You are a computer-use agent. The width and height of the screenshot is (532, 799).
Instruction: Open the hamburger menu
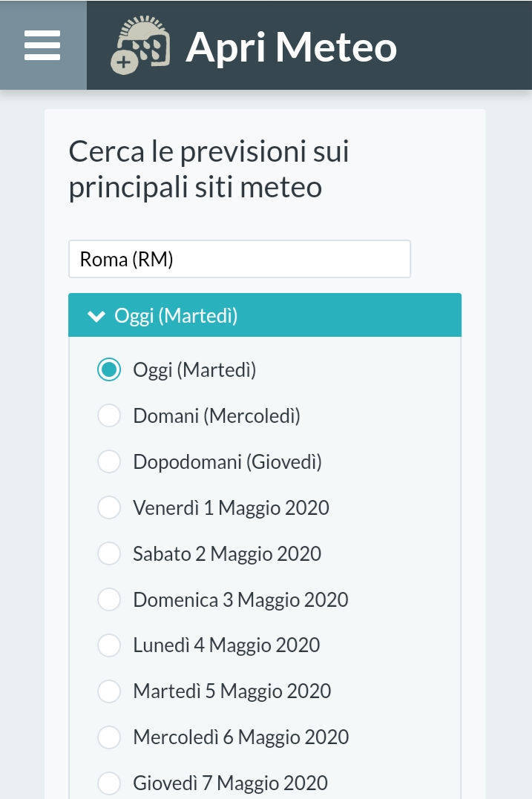pos(43,45)
